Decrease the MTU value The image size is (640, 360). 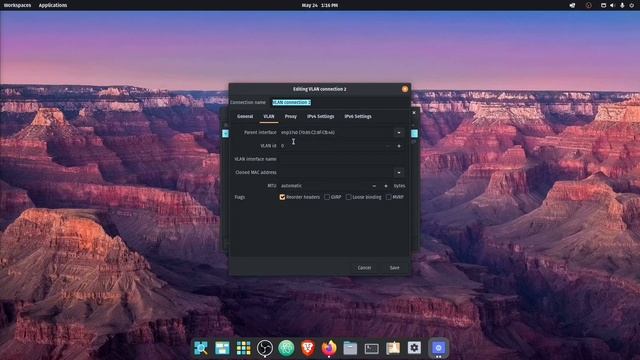[374, 186]
